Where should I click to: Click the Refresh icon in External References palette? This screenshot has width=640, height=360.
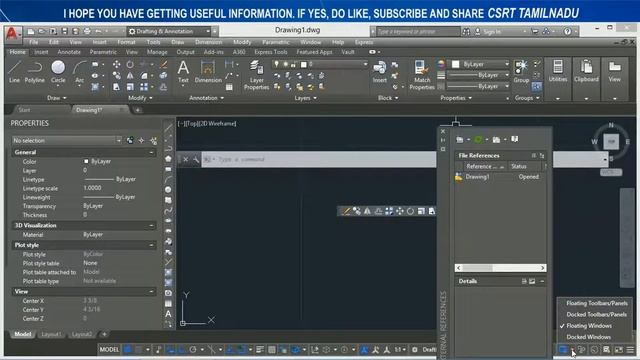click(x=478, y=140)
